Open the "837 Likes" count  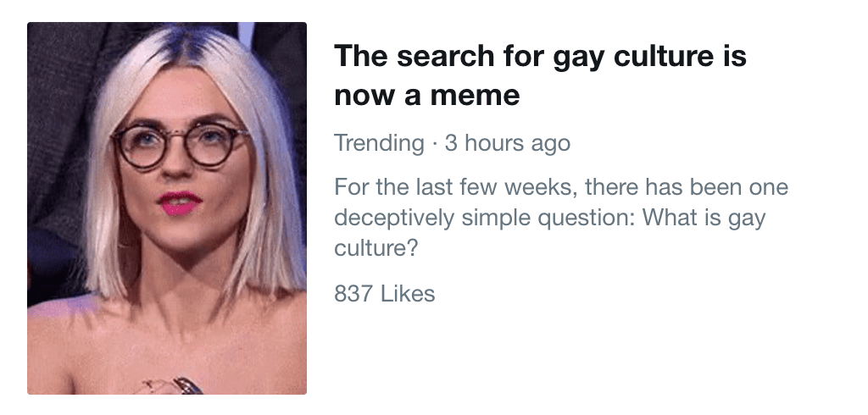(384, 294)
